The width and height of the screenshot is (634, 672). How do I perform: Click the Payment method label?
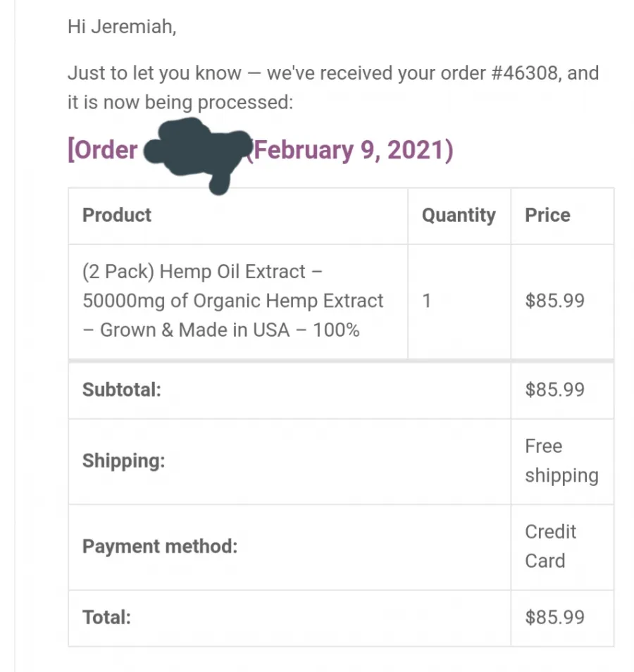coord(160,546)
